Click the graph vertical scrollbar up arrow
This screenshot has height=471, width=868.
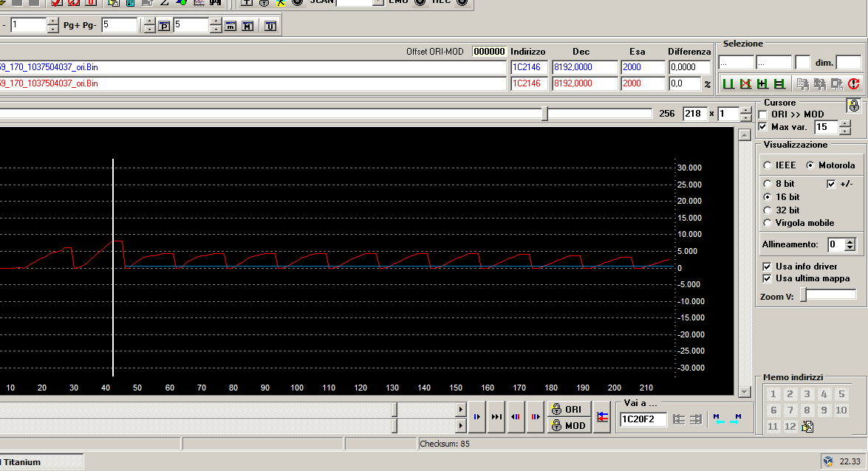tap(745, 135)
